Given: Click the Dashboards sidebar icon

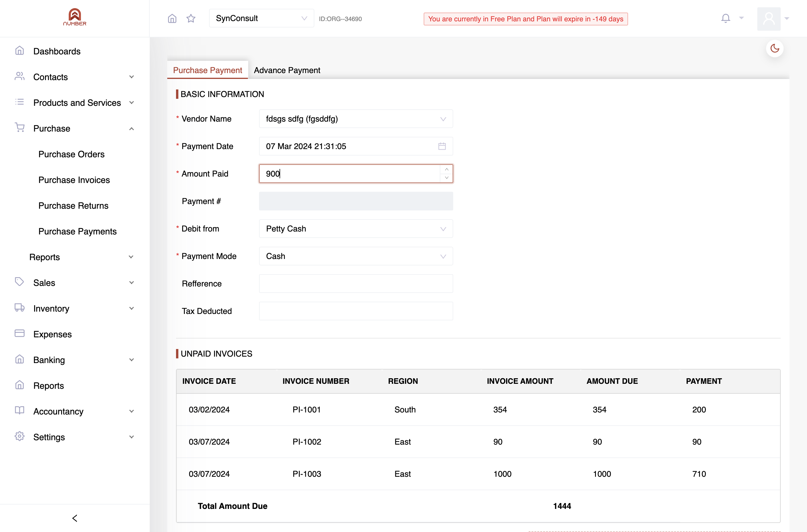Looking at the screenshot, I should (20, 51).
